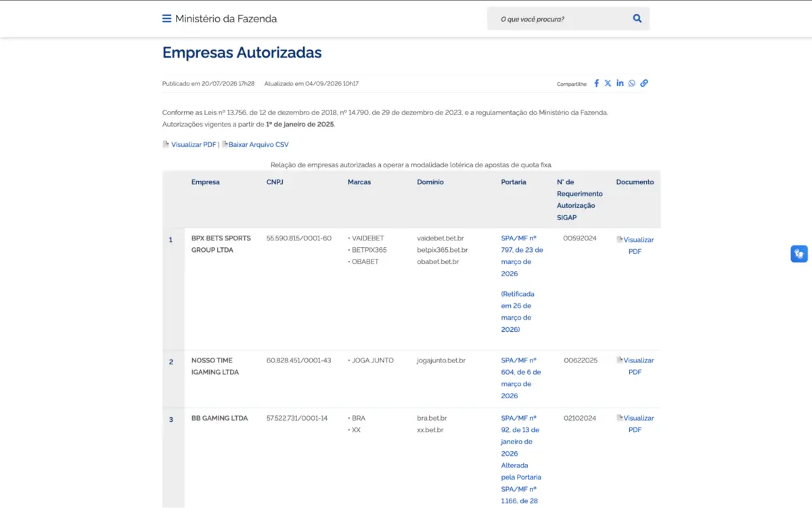Viewport: 812px width, 508px height.
Task: Open the Visualizar PDF link above the table
Action: [194, 144]
